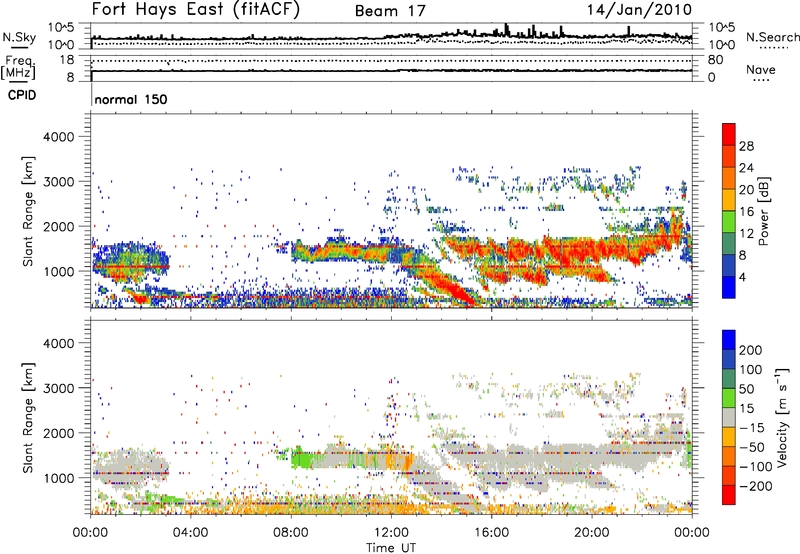Image resolution: width=800 pixels, height=554 pixels.
Task: Click the dark blue bottom of the power colorbar
Action: coord(729,288)
